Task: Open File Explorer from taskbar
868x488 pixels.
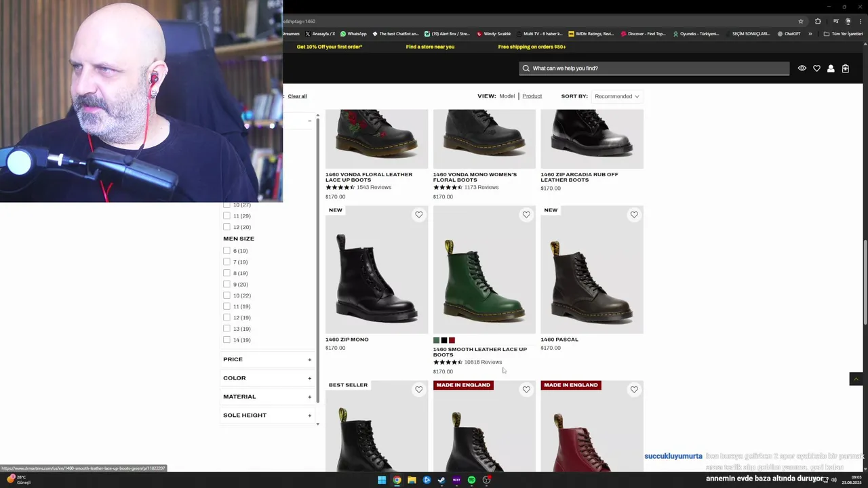Action: tap(412, 480)
